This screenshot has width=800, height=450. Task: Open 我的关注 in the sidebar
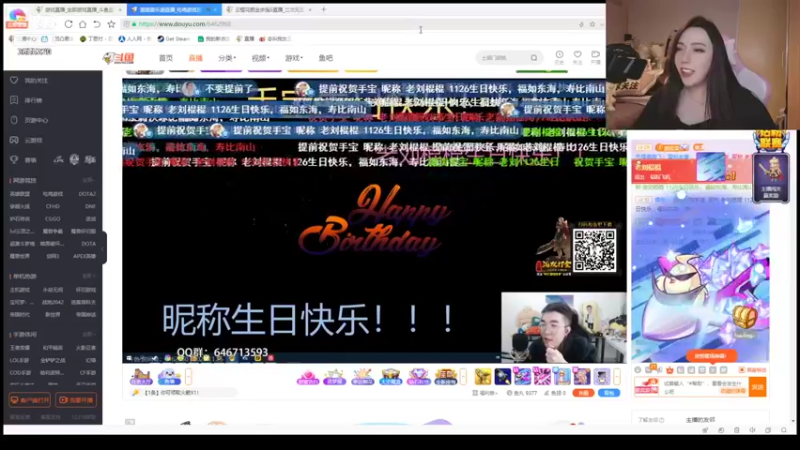pos(30,81)
